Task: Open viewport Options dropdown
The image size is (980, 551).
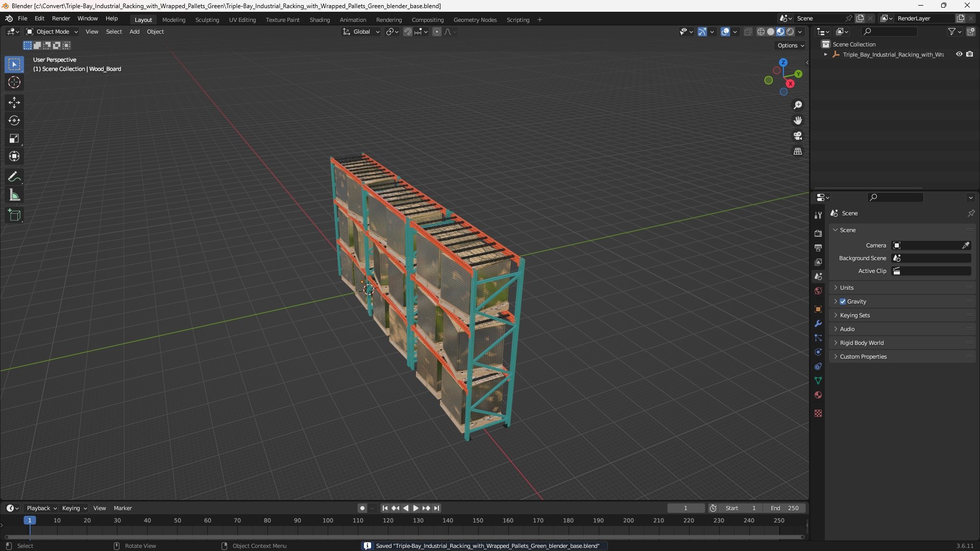Action: click(x=790, y=45)
